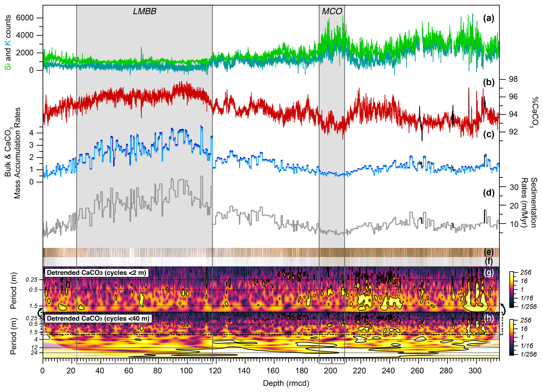This screenshot has height=392, width=543.
Task: Click panel label (b) beside CaCO3 curve
Action: pos(489,82)
